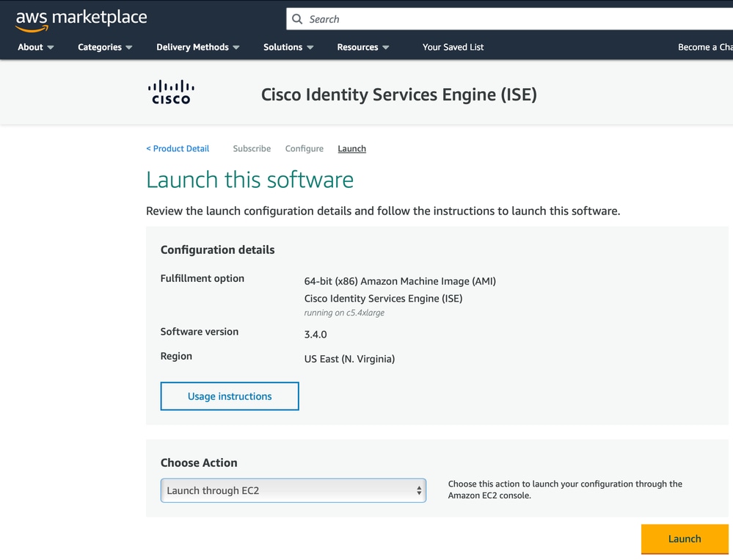Select the Launch step tab
Image resolution: width=733 pixels, height=560 pixels.
point(351,148)
